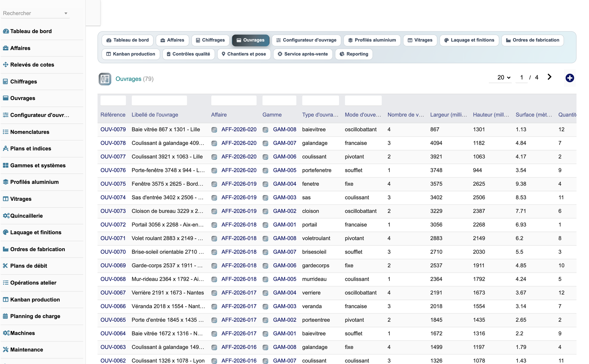Edit the current page number field

pyautogui.click(x=522, y=78)
